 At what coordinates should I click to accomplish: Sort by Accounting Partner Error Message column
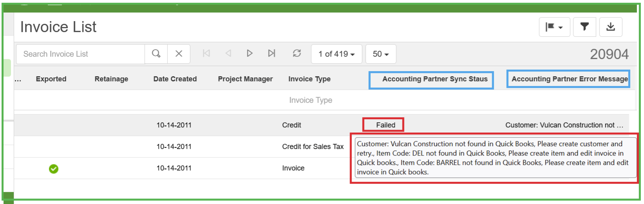pos(570,79)
